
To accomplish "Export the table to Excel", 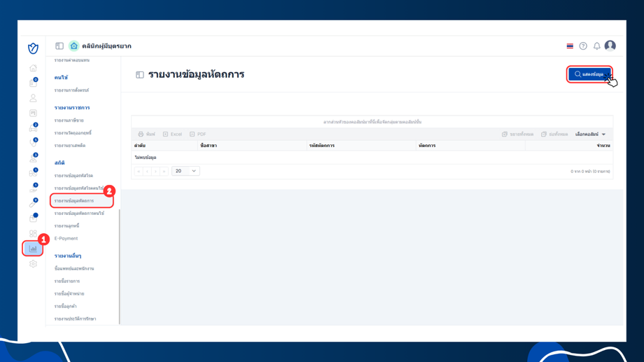I will pos(172,134).
